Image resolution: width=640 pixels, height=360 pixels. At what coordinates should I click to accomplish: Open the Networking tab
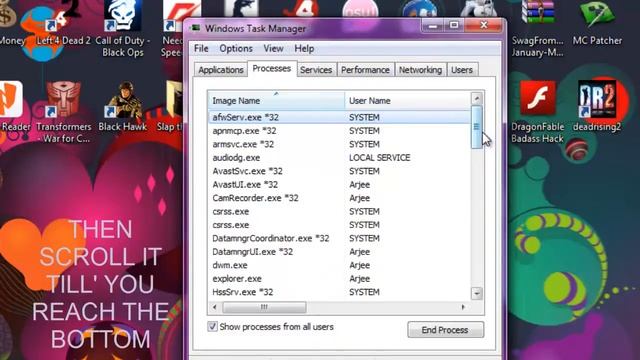click(x=420, y=70)
